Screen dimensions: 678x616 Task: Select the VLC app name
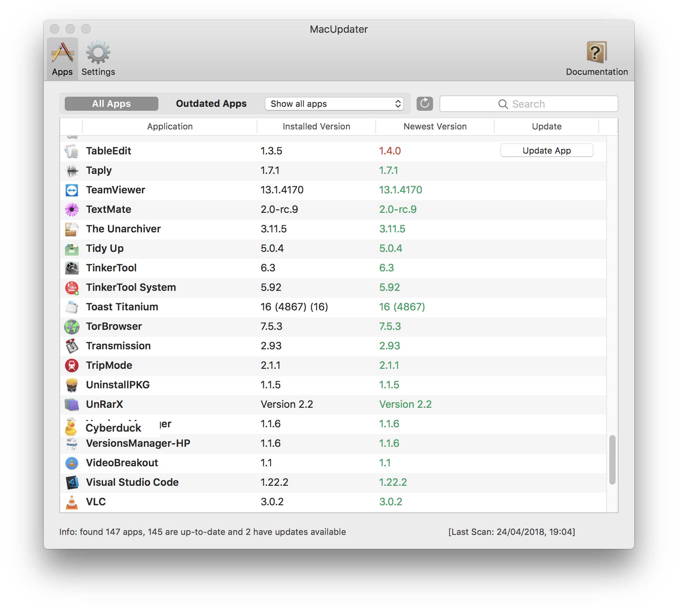click(x=96, y=502)
